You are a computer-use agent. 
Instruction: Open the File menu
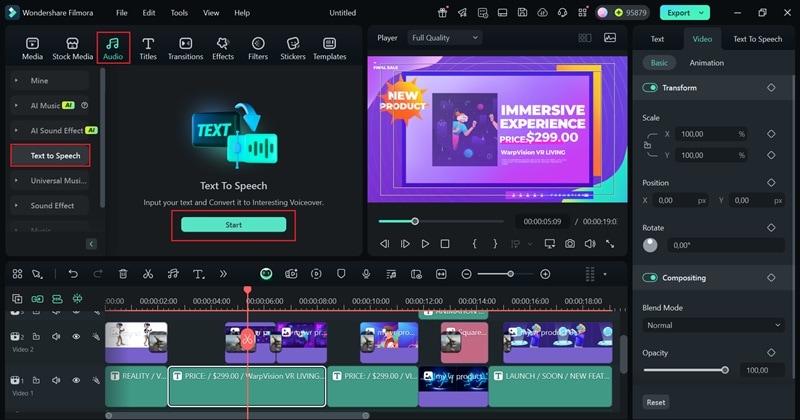[x=121, y=13]
